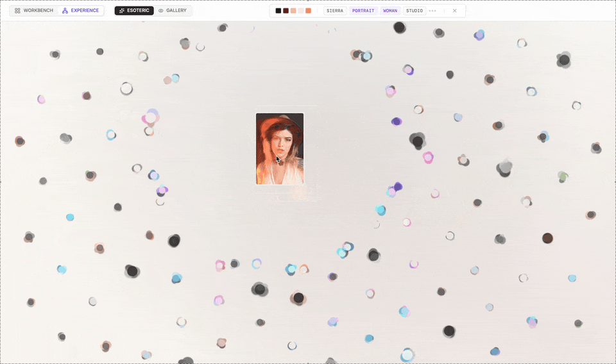Click the Workbench grid icon
This screenshot has height=364, width=616.
pyautogui.click(x=17, y=11)
